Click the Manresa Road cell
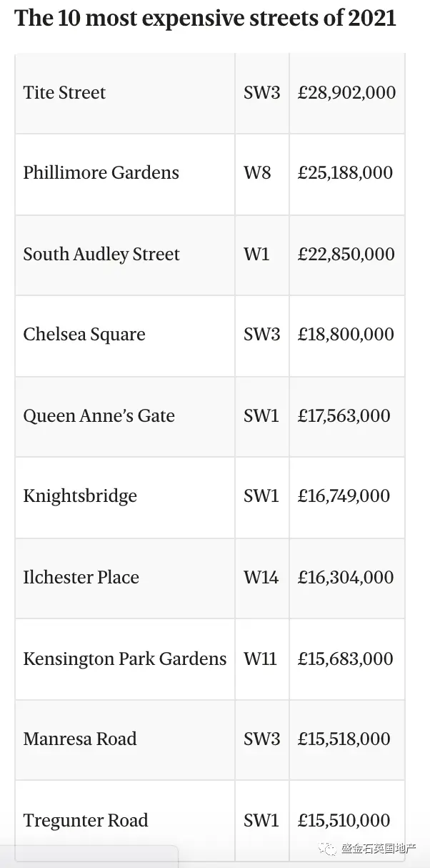Image resolution: width=430 pixels, height=868 pixels. tap(125, 739)
